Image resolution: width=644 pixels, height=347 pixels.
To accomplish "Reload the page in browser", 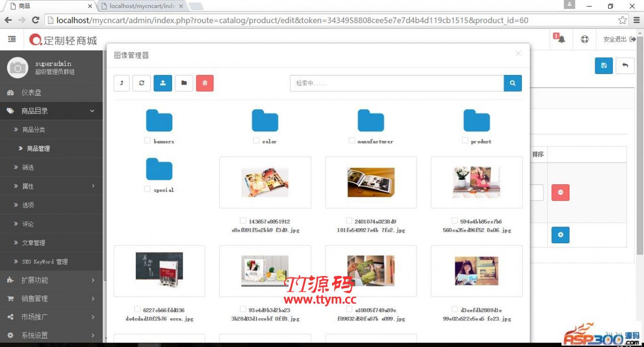I will point(35,20).
